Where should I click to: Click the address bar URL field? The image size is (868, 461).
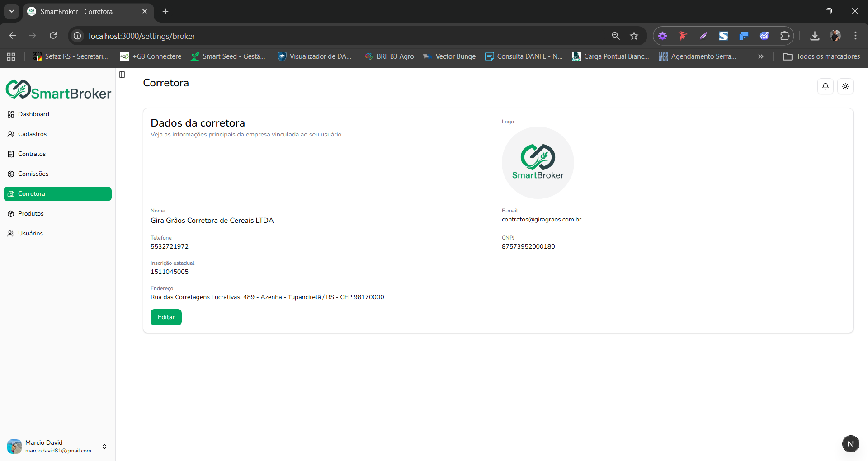(316, 36)
